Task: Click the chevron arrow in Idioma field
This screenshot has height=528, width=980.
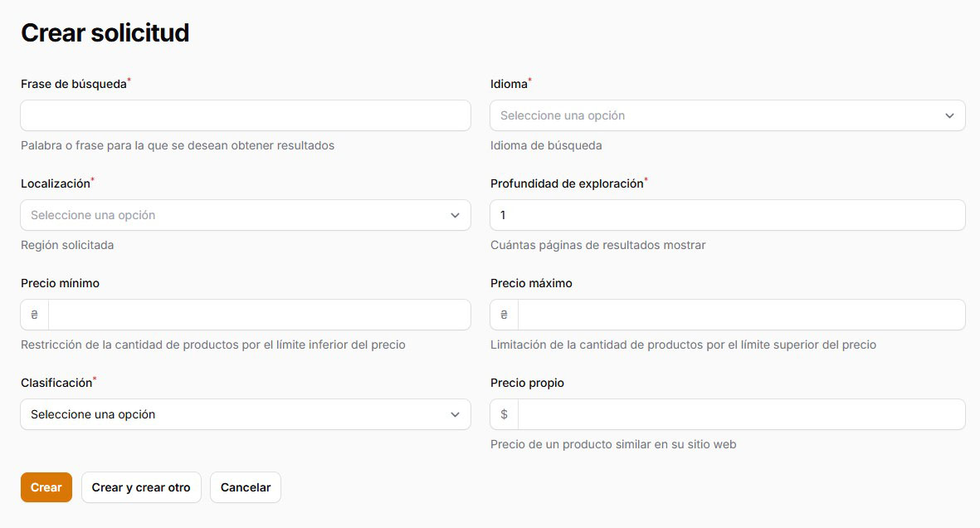Action: [x=949, y=115]
